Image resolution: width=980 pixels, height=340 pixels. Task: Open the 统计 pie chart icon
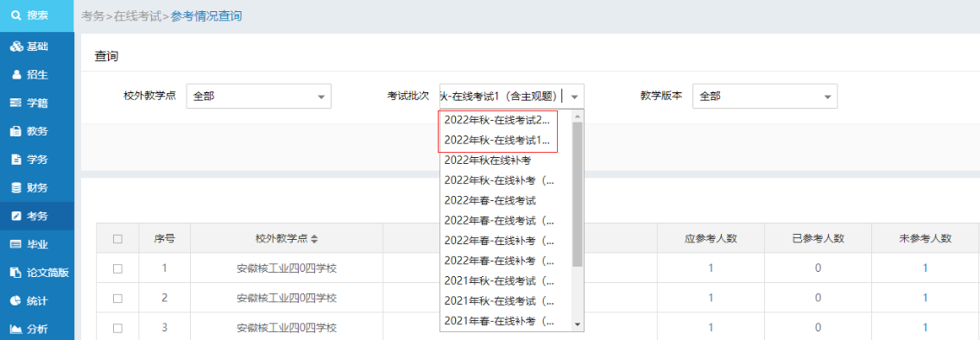[16, 300]
